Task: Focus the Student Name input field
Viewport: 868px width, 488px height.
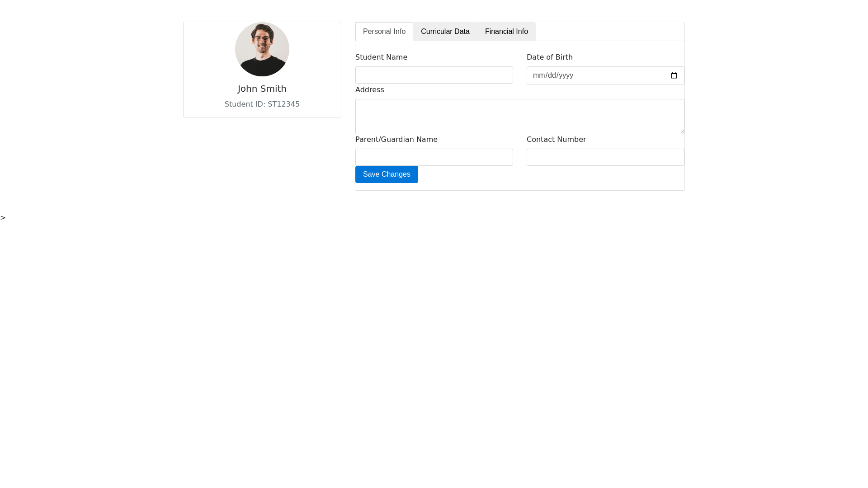Action: [434, 75]
